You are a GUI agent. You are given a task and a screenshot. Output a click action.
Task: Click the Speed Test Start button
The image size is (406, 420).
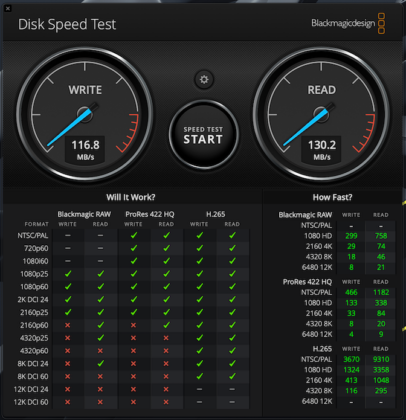(203, 135)
